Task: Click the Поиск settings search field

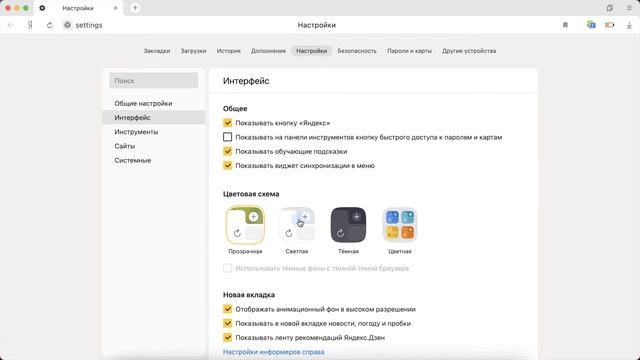Action: 154,81
